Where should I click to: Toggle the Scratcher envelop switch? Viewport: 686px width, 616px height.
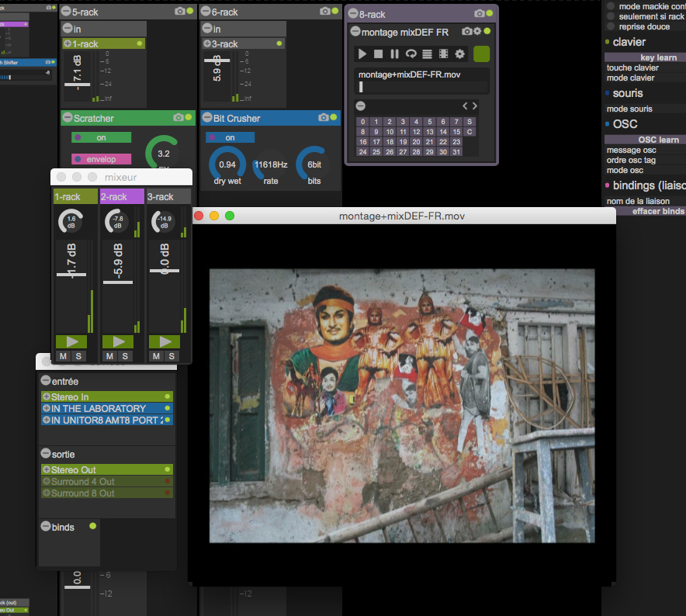point(101,159)
